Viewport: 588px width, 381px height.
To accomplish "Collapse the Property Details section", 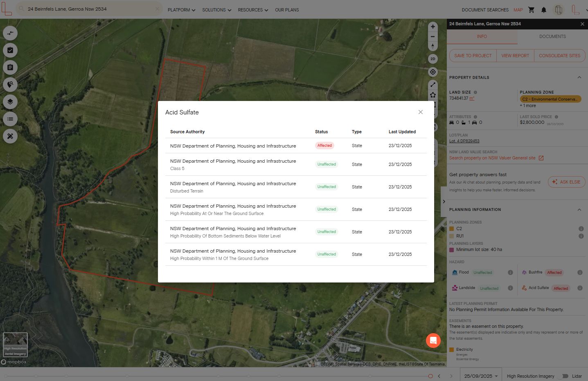I will click(x=579, y=77).
